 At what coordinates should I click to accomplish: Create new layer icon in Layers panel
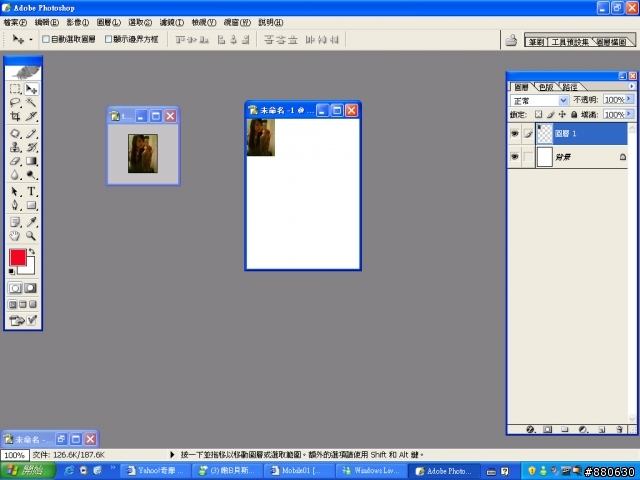coord(602,429)
